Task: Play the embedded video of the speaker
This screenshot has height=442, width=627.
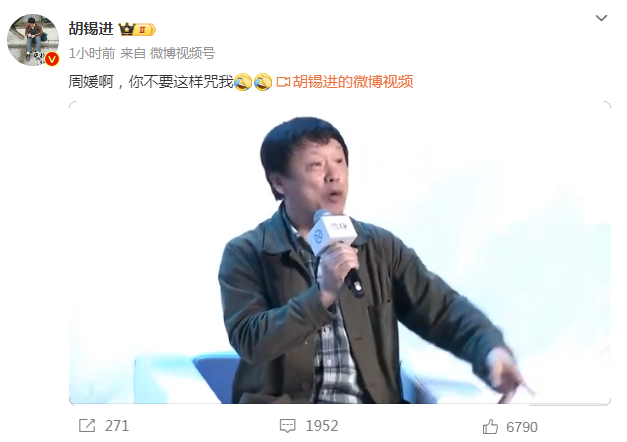Action: (x=339, y=252)
